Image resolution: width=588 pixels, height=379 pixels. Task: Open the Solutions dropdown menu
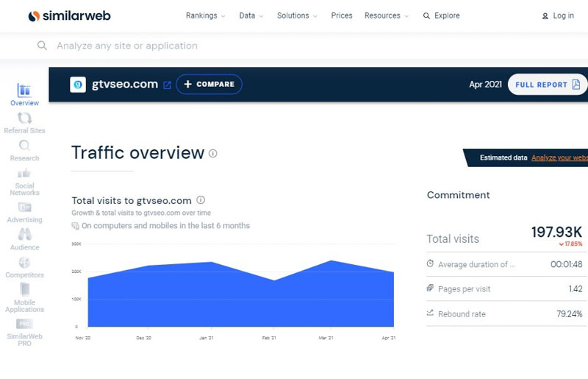pyautogui.click(x=297, y=15)
